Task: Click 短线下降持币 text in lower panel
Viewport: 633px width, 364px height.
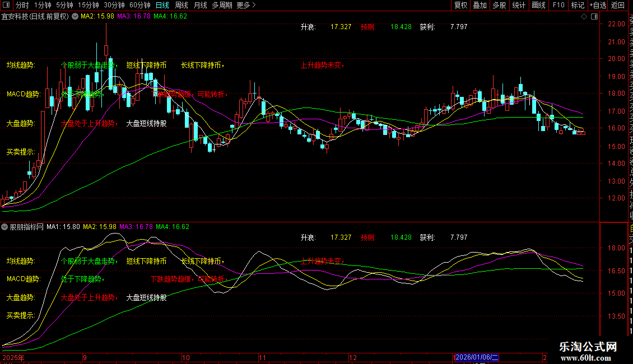Action: [x=147, y=261]
